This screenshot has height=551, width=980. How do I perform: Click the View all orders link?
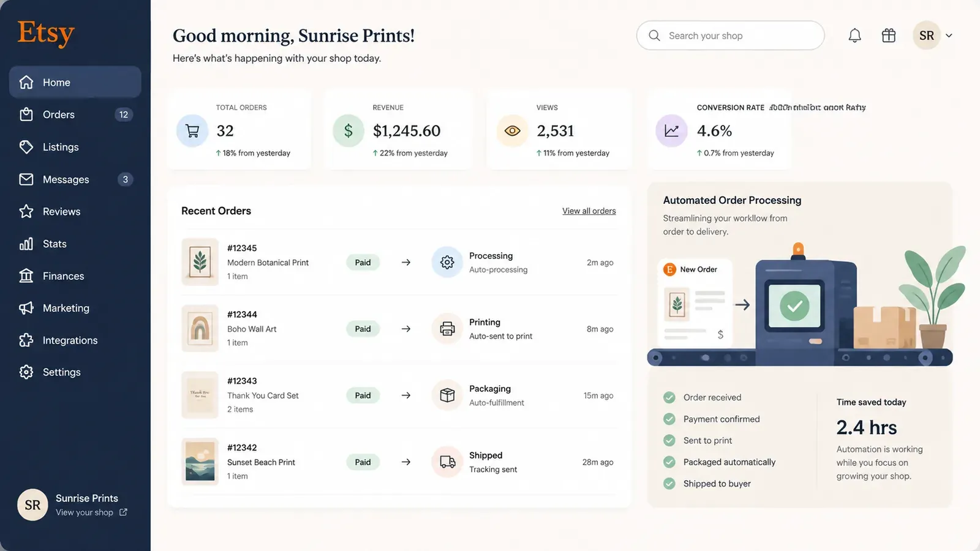click(x=589, y=211)
